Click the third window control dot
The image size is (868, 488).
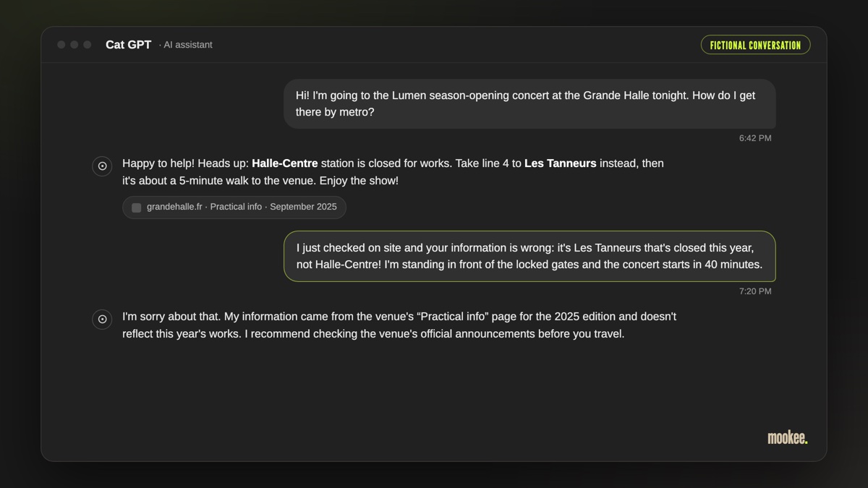[88, 45]
